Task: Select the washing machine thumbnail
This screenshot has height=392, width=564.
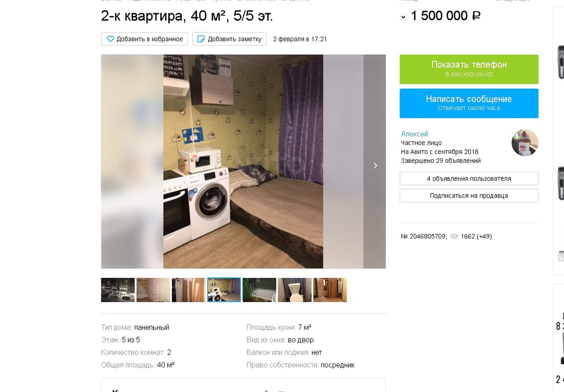Action: [224, 290]
